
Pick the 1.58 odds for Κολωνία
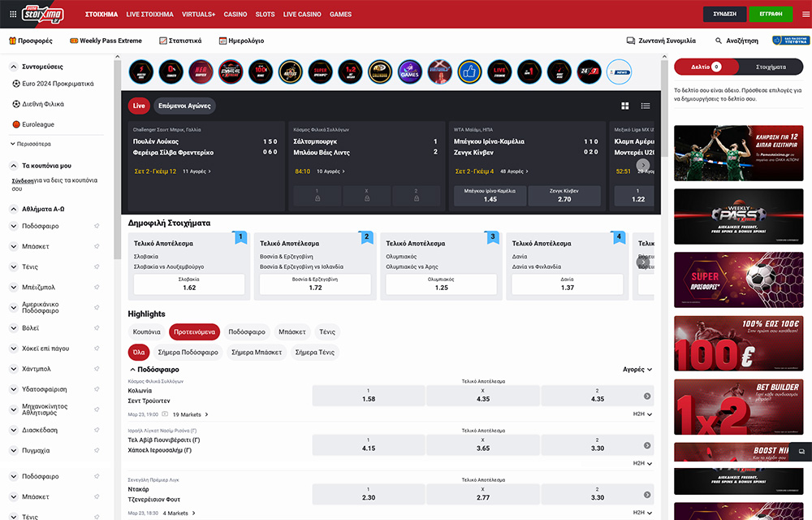[368, 396]
